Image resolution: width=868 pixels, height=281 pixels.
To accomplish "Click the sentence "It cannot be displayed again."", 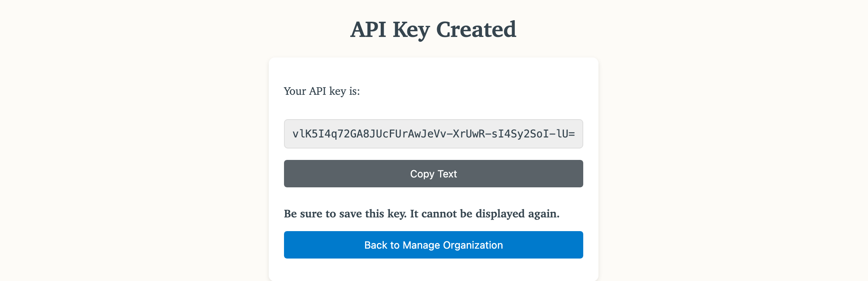I will pos(485,214).
